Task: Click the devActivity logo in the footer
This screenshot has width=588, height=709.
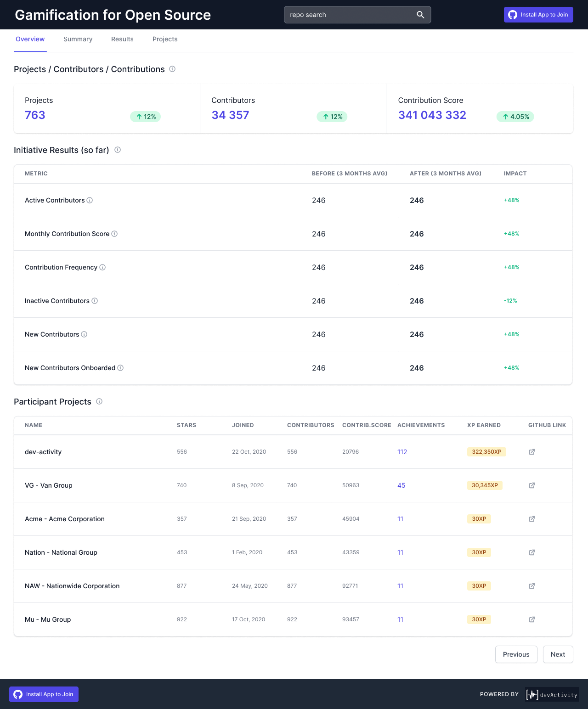Action: pos(551,694)
